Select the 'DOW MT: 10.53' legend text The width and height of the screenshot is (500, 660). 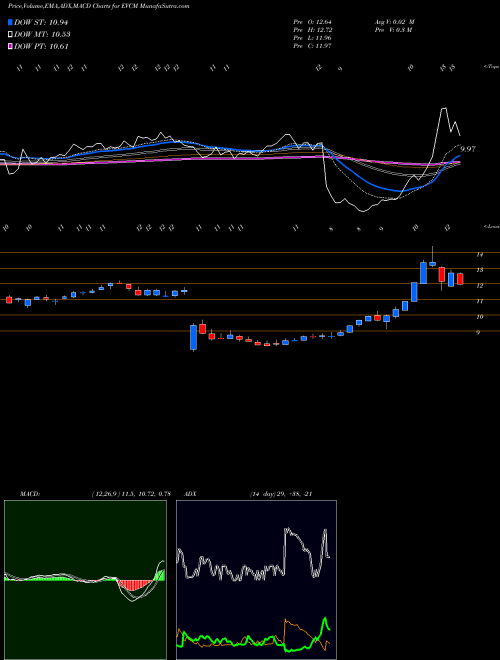(x=42, y=35)
